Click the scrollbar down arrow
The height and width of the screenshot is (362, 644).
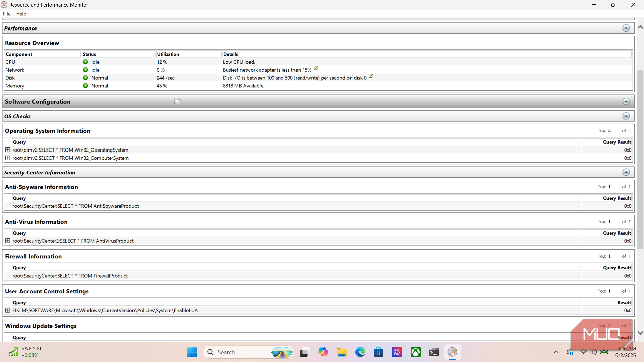pyautogui.click(x=640, y=333)
